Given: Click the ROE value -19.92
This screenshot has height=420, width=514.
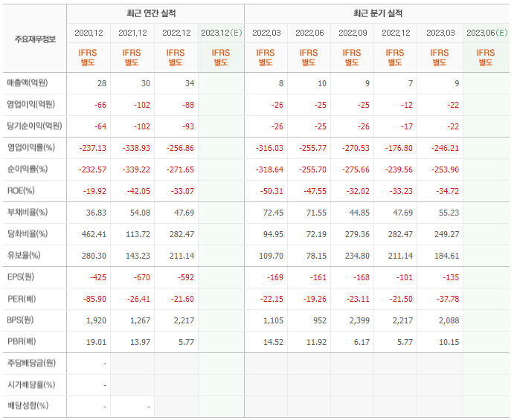Looking at the screenshot, I should 94,191.
